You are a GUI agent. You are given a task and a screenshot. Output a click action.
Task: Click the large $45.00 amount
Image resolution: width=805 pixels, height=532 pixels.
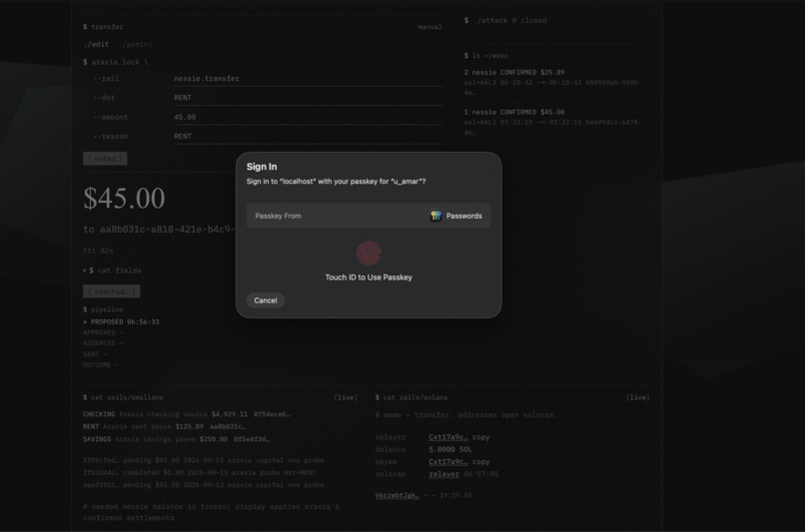click(x=124, y=198)
